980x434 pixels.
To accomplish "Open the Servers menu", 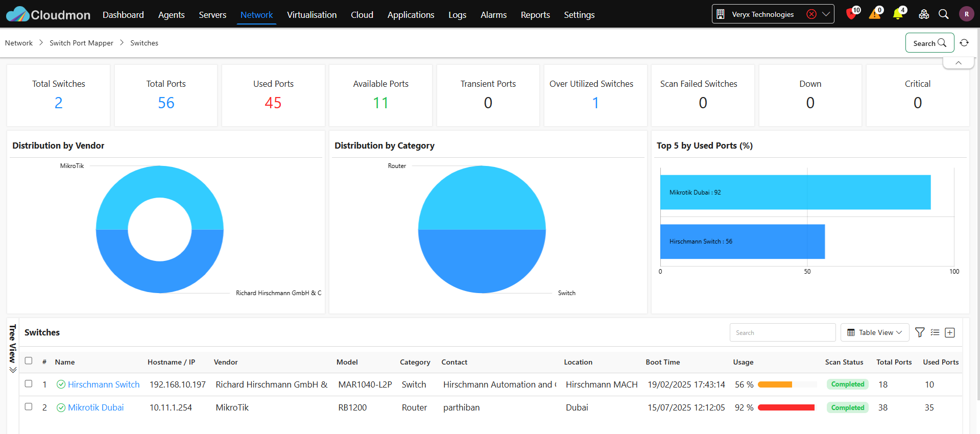I will [212, 15].
